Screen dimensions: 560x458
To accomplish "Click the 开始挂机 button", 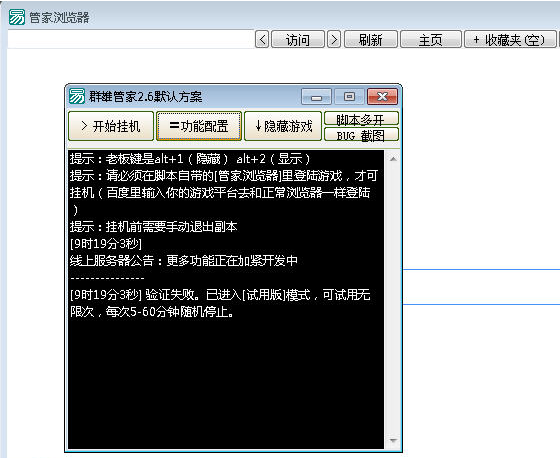I will (111, 126).
